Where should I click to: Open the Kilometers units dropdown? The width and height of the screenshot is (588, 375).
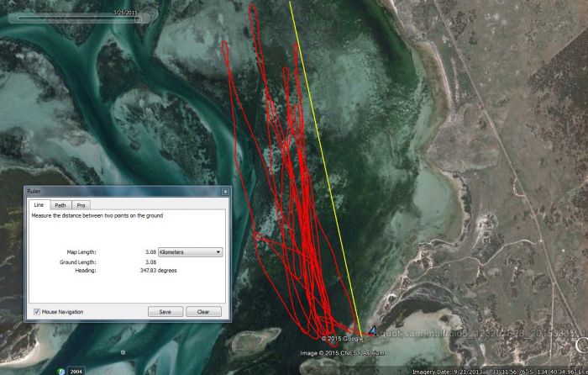[190, 251]
